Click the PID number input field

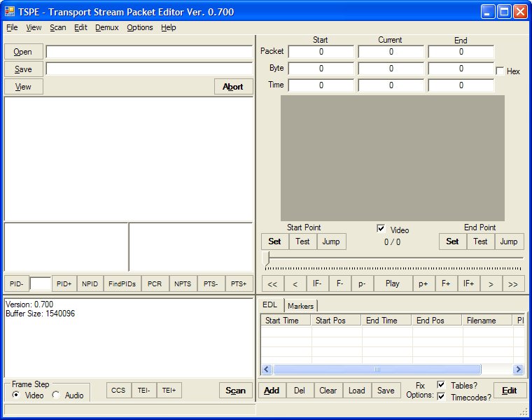click(x=41, y=283)
